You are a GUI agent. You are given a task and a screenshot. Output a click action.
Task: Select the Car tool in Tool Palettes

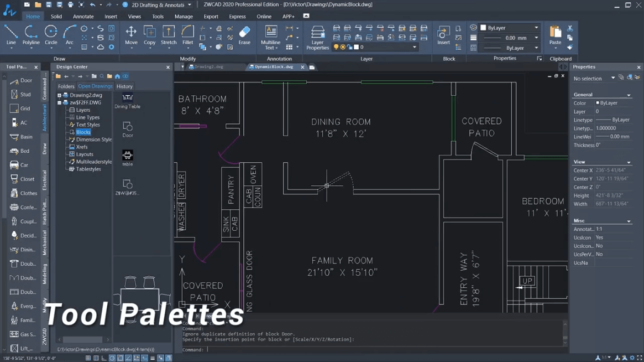(x=20, y=165)
